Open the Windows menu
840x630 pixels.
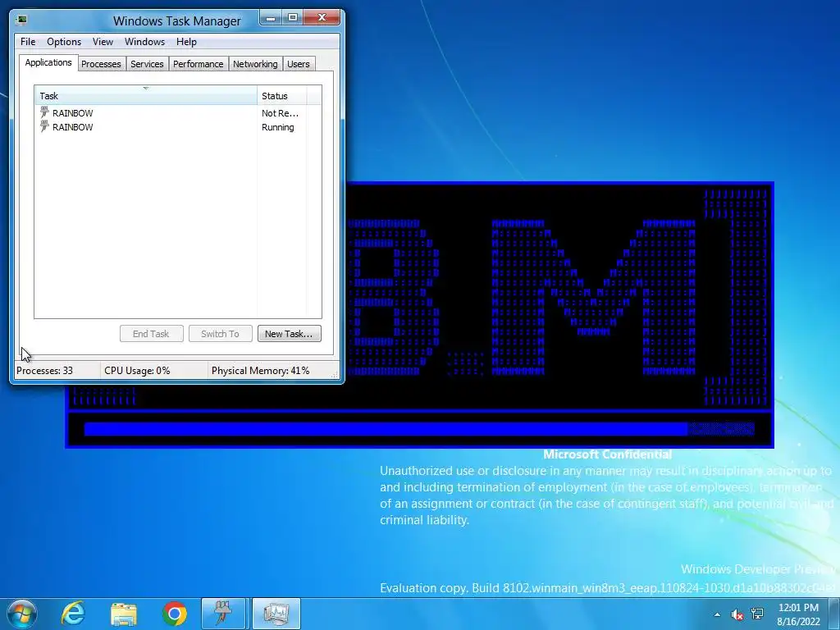[144, 42]
